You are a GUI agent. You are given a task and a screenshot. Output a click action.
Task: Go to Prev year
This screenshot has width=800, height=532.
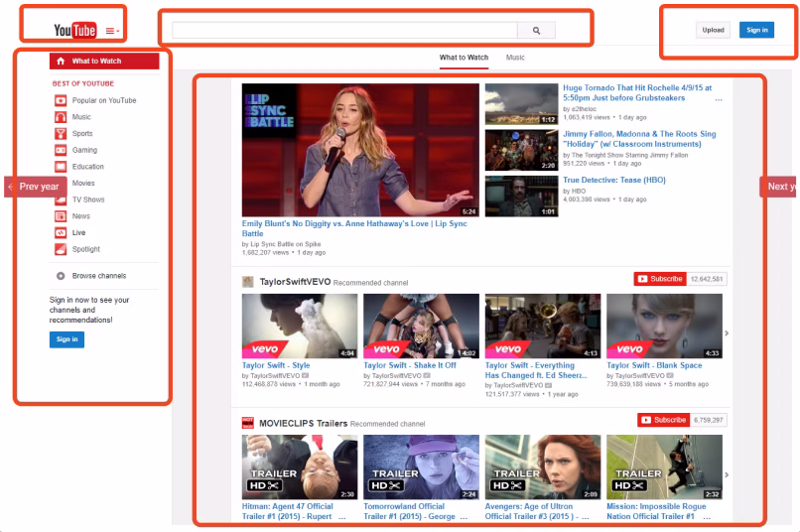tap(34, 187)
